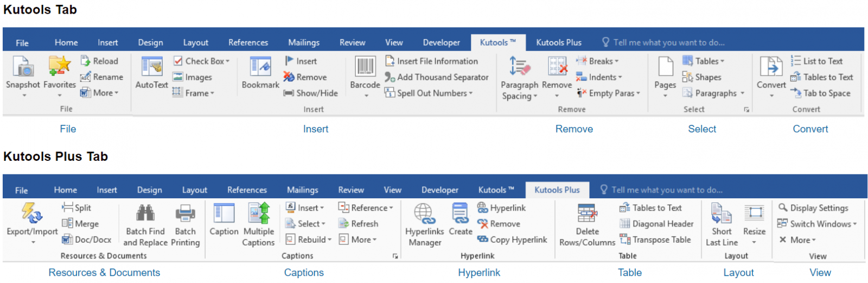Switch to the Kutools Plus tab

click(559, 42)
